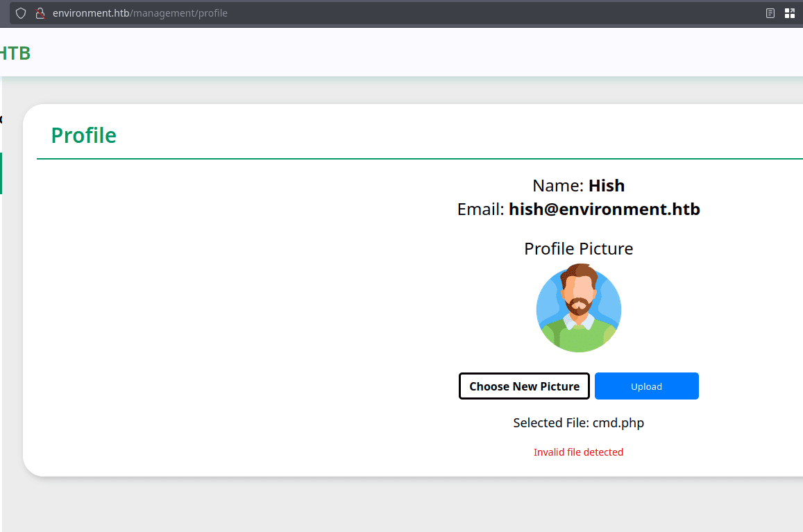Click the HTB logo in header
Viewport: 803px width, 532px height.
tap(15, 53)
